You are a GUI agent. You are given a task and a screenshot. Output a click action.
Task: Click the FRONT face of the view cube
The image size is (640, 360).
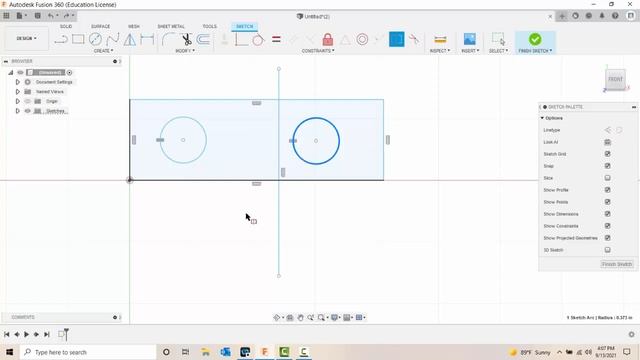tap(616, 79)
